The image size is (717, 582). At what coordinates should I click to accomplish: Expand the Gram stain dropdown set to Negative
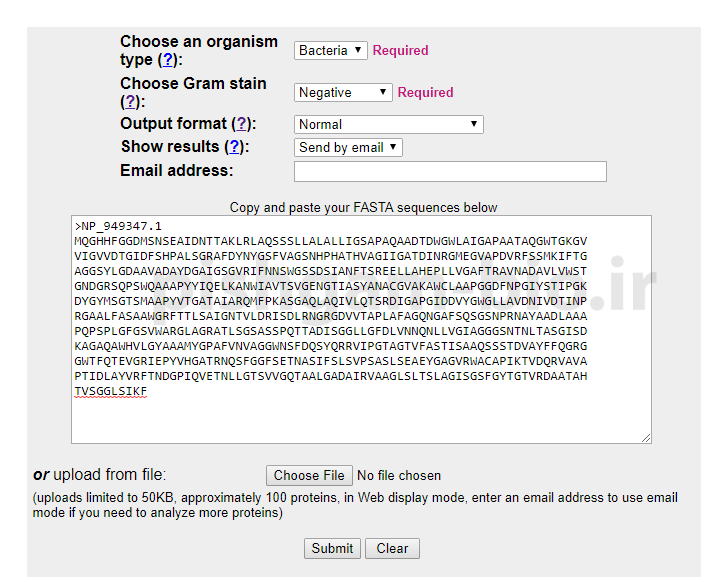[343, 92]
